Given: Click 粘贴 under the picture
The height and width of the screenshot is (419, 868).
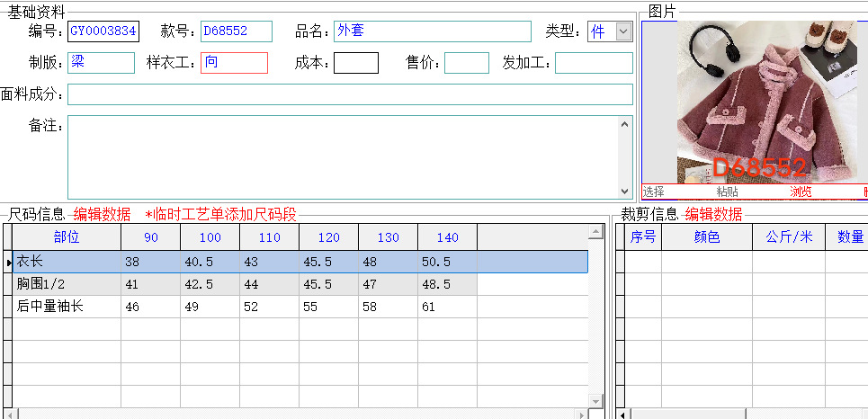Looking at the screenshot, I should coord(728,192).
